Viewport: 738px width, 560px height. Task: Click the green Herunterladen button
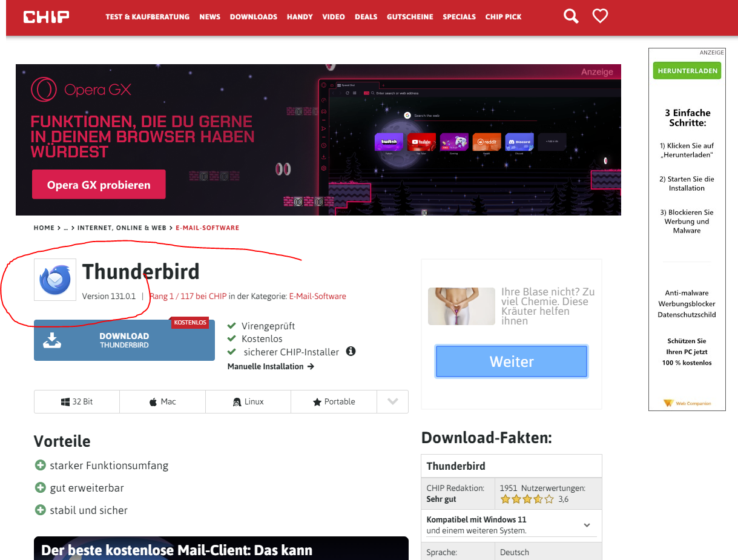(x=687, y=71)
